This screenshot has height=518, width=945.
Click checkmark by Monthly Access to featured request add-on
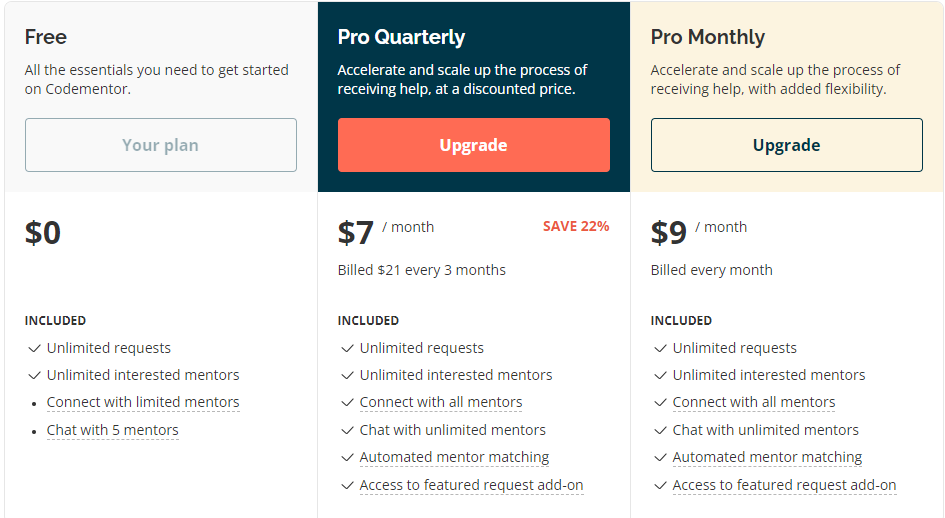[x=660, y=485]
